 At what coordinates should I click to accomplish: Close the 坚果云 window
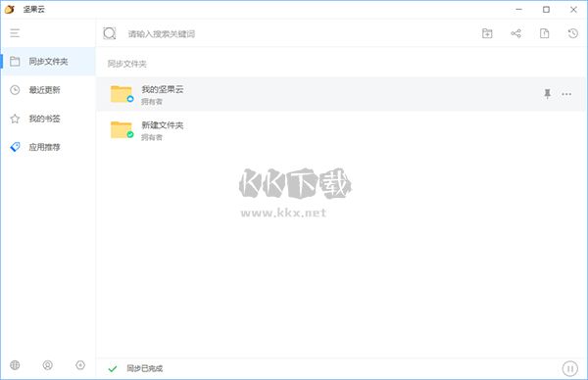click(x=573, y=10)
